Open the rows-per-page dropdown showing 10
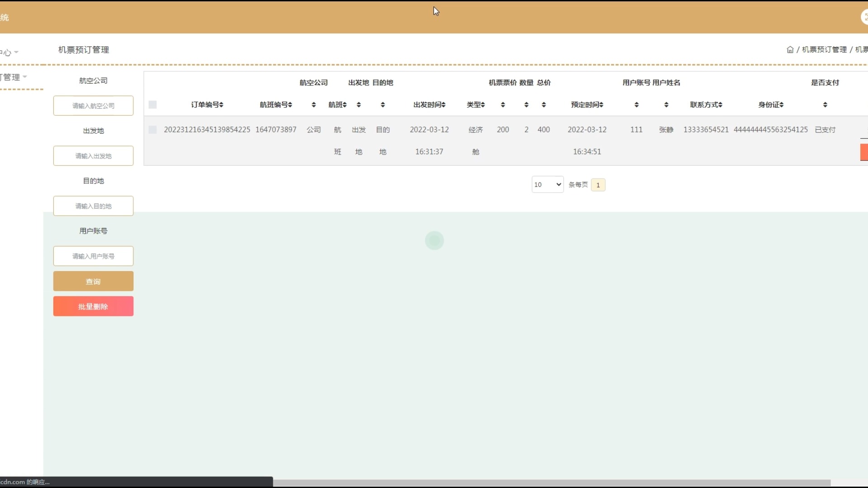 [547, 184]
